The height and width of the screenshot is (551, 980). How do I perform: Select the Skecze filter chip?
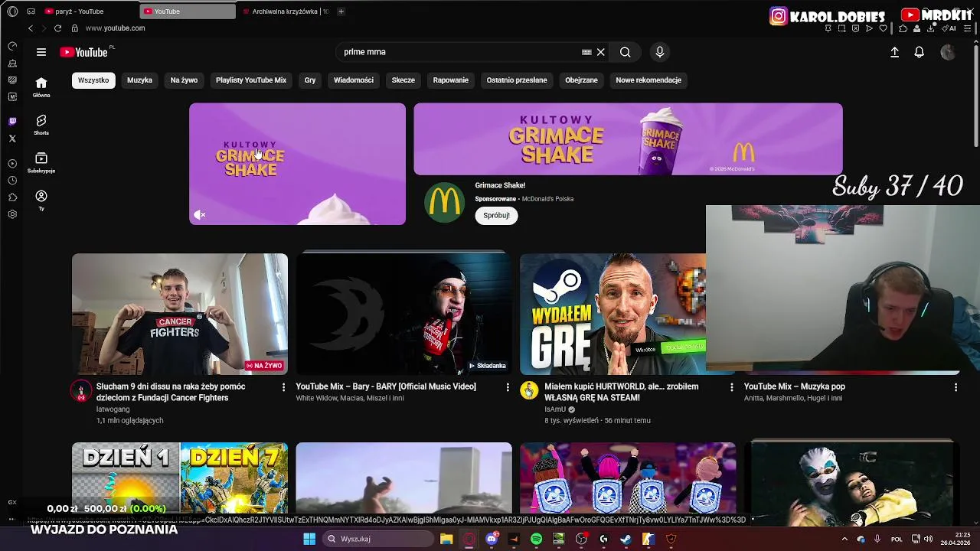(x=403, y=80)
